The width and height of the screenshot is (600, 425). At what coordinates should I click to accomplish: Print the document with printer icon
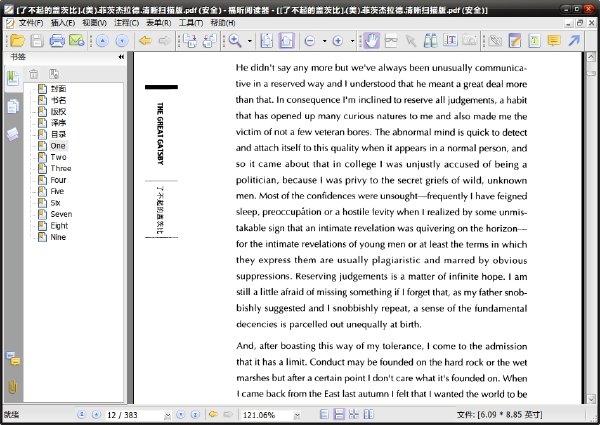(x=57, y=40)
